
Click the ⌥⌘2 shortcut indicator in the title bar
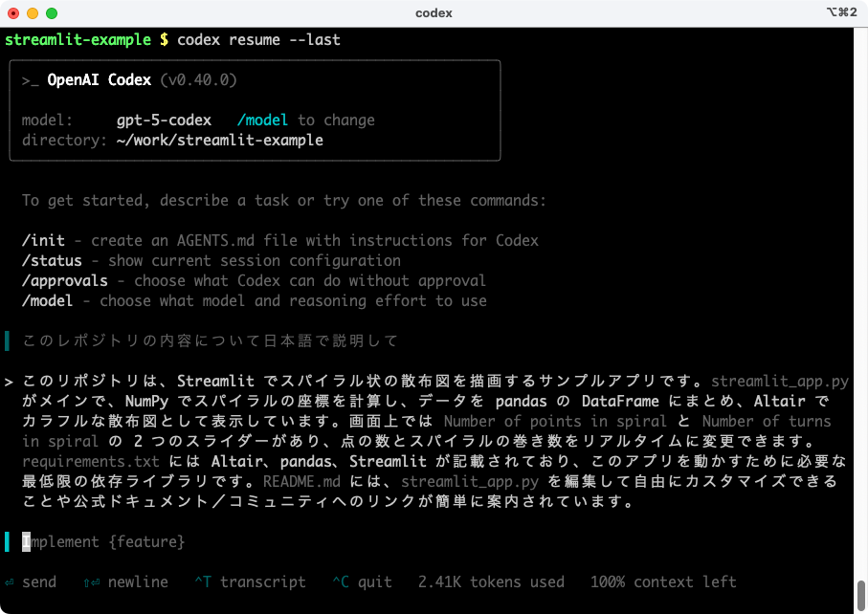pyautogui.click(x=841, y=12)
